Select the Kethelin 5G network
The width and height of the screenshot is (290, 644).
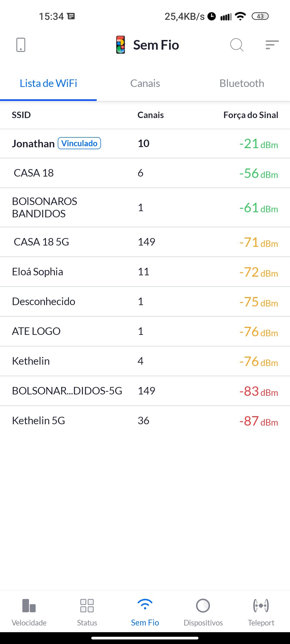coord(39,421)
